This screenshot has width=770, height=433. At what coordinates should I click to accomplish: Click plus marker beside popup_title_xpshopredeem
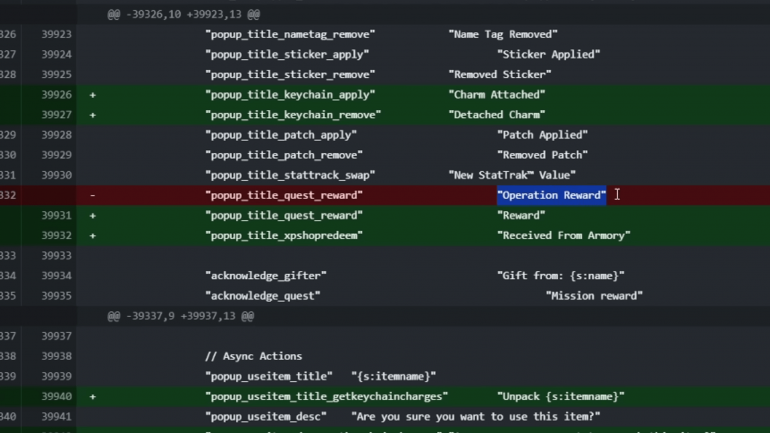(93, 235)
